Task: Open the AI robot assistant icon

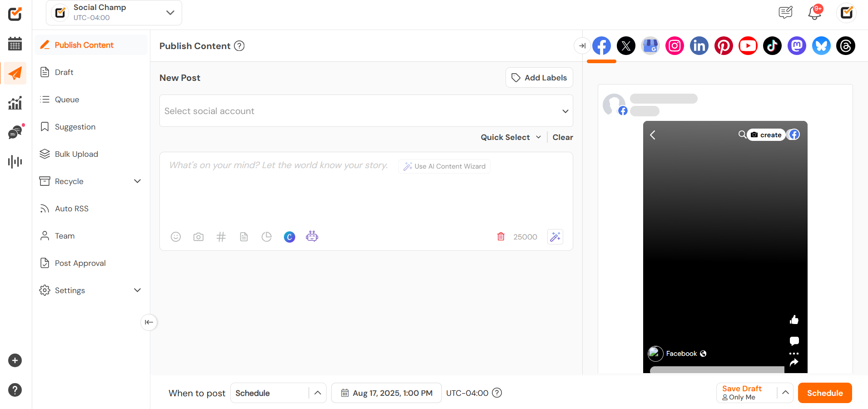Action: point(312,236)
